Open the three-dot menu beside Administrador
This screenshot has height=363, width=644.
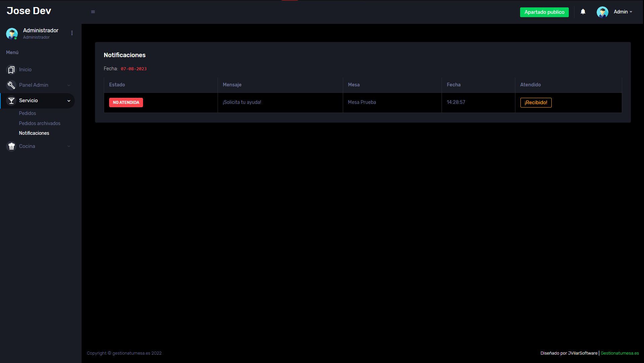click(72, 33)
